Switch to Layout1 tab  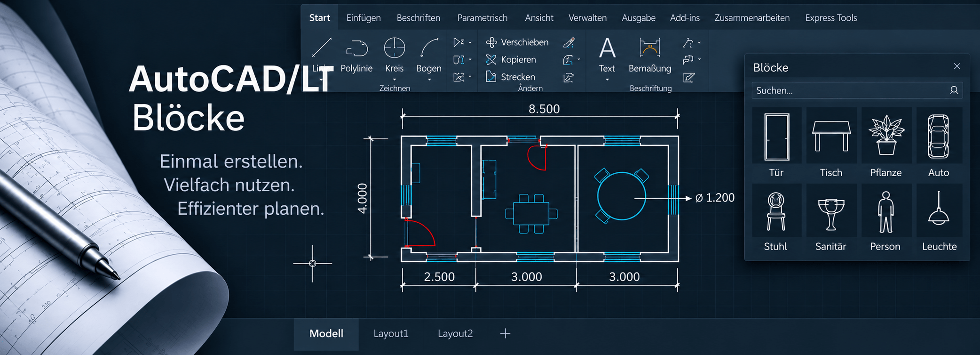391,334
